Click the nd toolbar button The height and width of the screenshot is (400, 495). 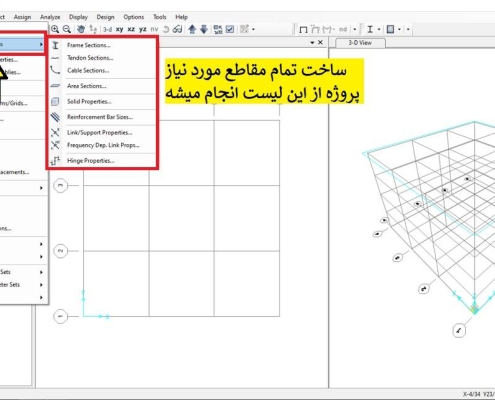point(343,30)
